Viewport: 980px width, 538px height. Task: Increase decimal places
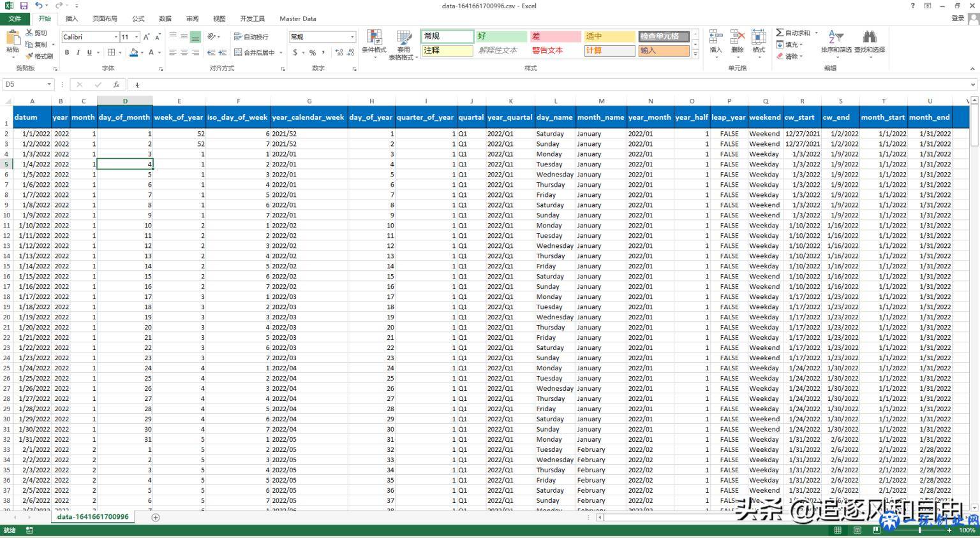[x=339, y=52]
